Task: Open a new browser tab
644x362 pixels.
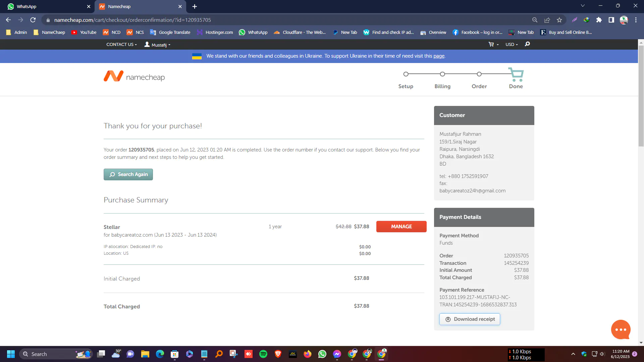Action: pos(195,6)
